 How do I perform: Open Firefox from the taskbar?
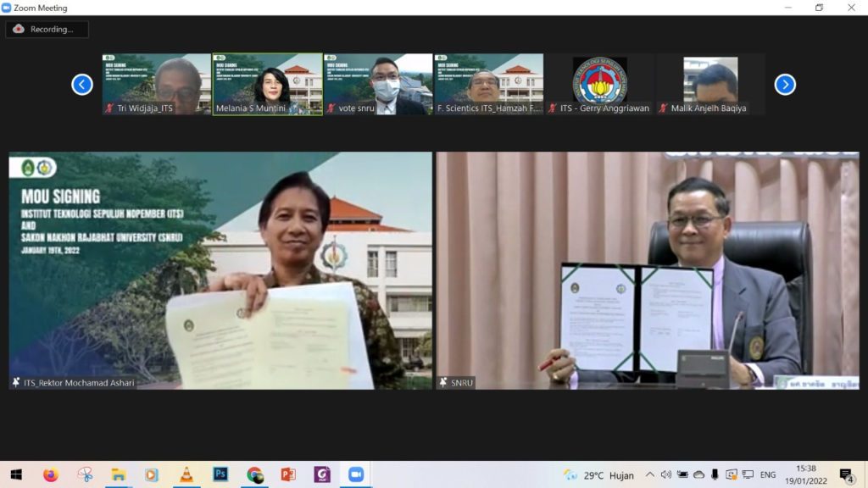click(x=51, y=475)
